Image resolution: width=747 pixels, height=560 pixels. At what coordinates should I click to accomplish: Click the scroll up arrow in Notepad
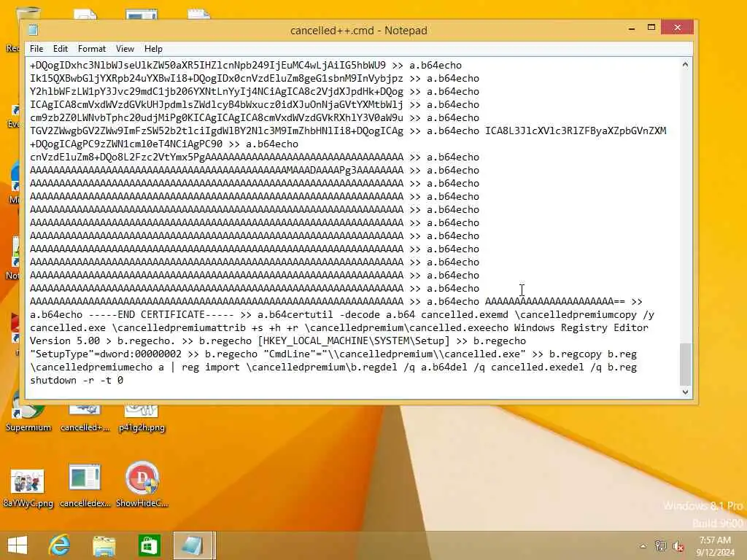(x=685, y=64)
